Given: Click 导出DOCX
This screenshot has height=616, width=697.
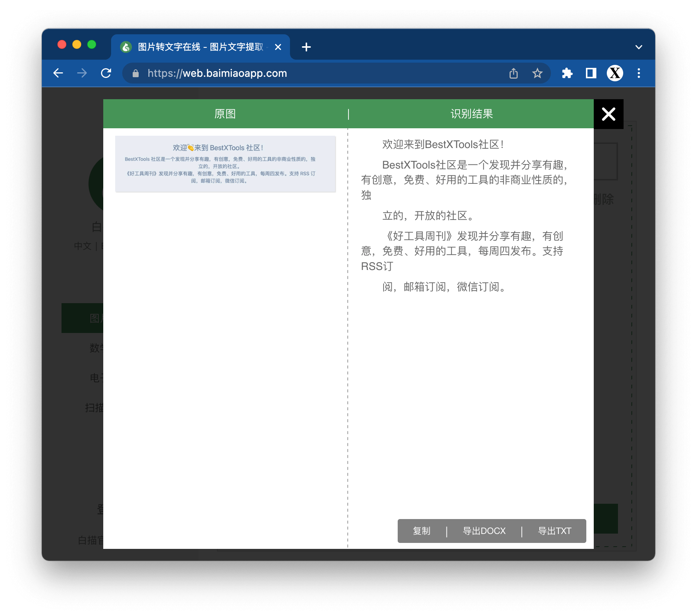Looking at the screenshot, I should click(484, 531).
